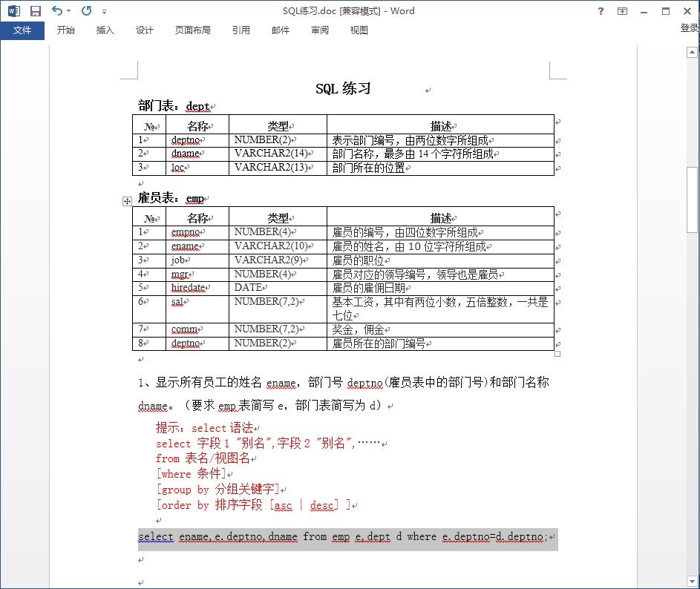
Task: Click the 登录 sign-in link
Action: pyautogui.click(x=689, y=28)
